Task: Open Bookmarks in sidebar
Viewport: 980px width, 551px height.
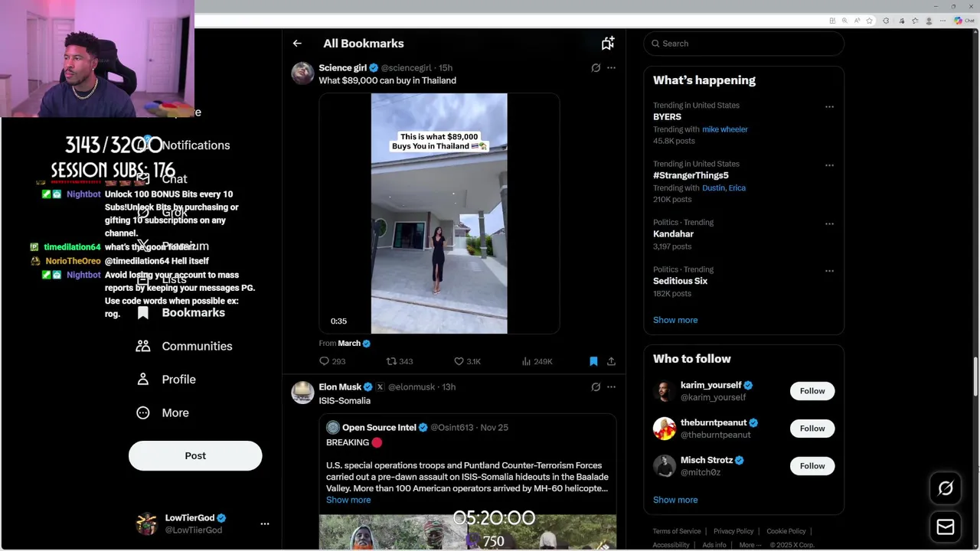Action: [x=181, y=312]
